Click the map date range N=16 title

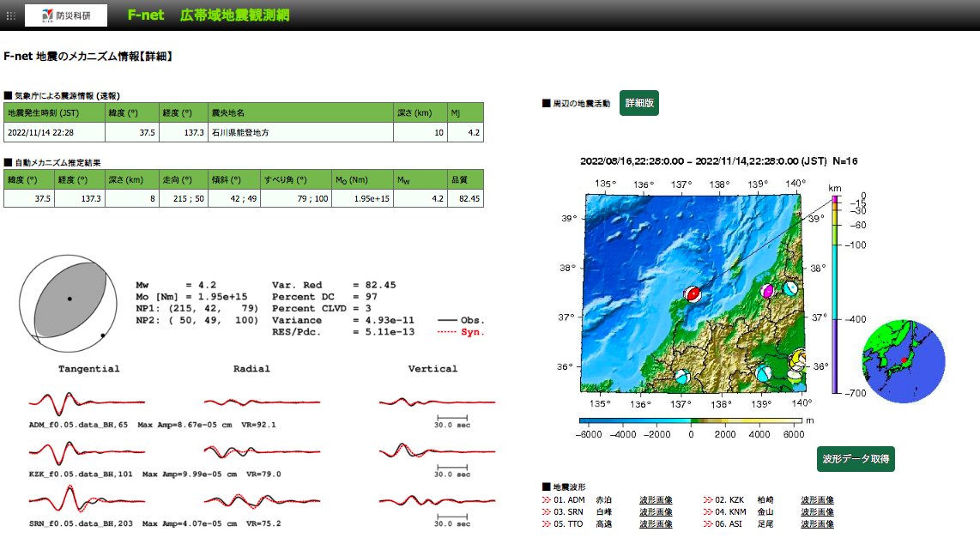[x=719, y=161]
